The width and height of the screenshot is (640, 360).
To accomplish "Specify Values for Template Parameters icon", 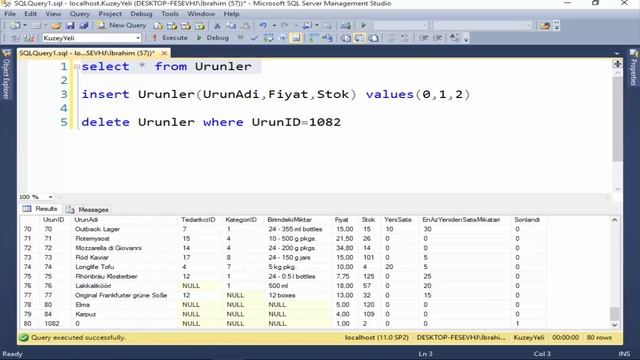I will click(454, 38).
